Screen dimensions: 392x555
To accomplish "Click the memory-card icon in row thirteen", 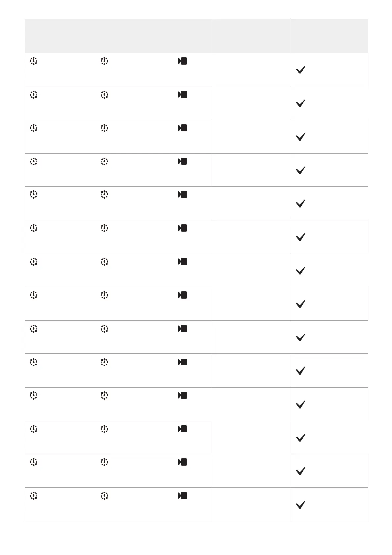I will coord(183,462).
